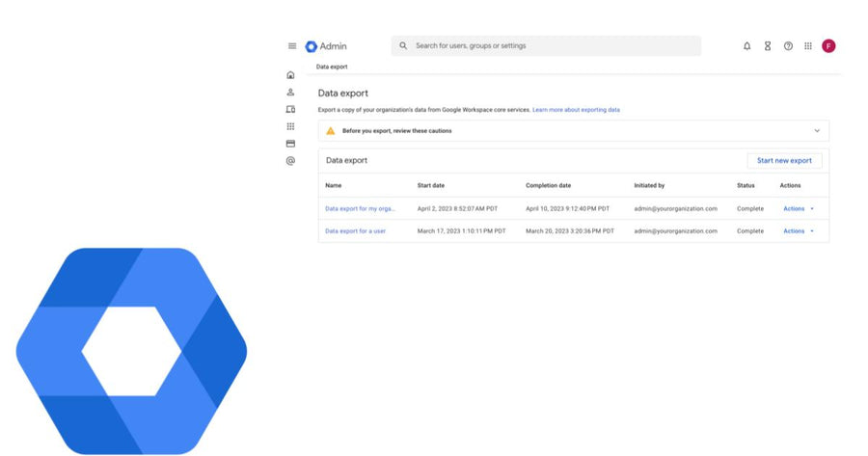
Task: Click initiator email in organization export row
Action: (x=675, y=208)
